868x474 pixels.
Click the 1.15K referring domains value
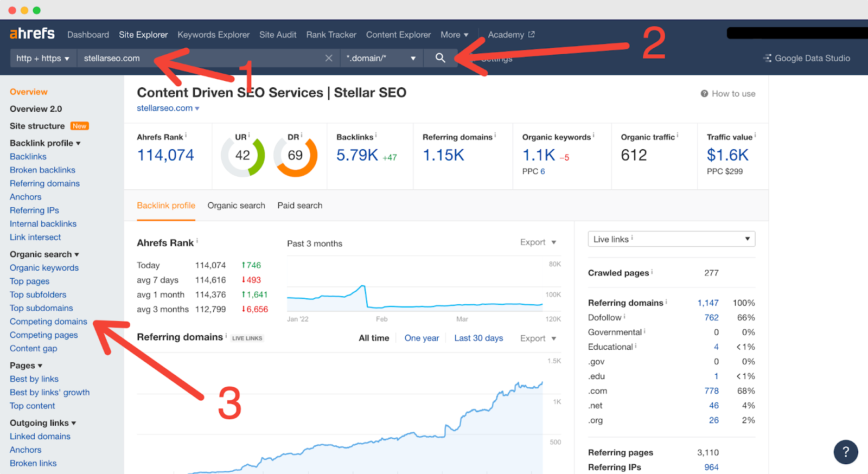[x=443, y=155]
